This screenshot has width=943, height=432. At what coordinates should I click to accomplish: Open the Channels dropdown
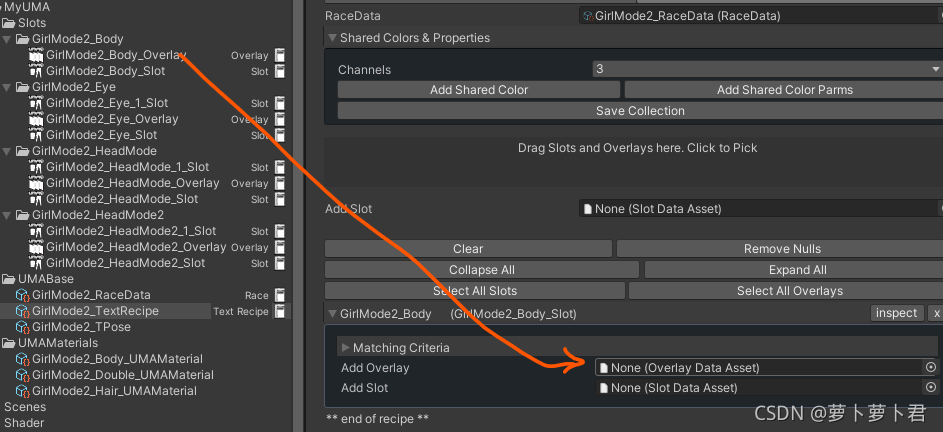[767, 69]
